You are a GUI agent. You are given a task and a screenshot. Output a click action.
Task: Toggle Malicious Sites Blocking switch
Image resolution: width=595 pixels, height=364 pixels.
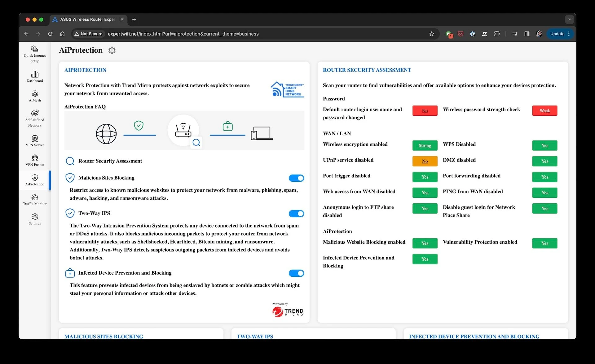click(296, 178)
